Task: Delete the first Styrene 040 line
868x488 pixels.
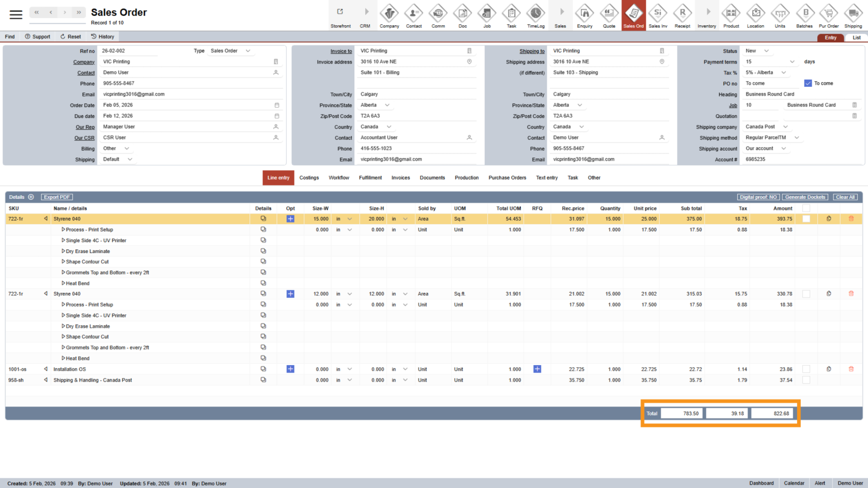Action: tap(851, 219)
